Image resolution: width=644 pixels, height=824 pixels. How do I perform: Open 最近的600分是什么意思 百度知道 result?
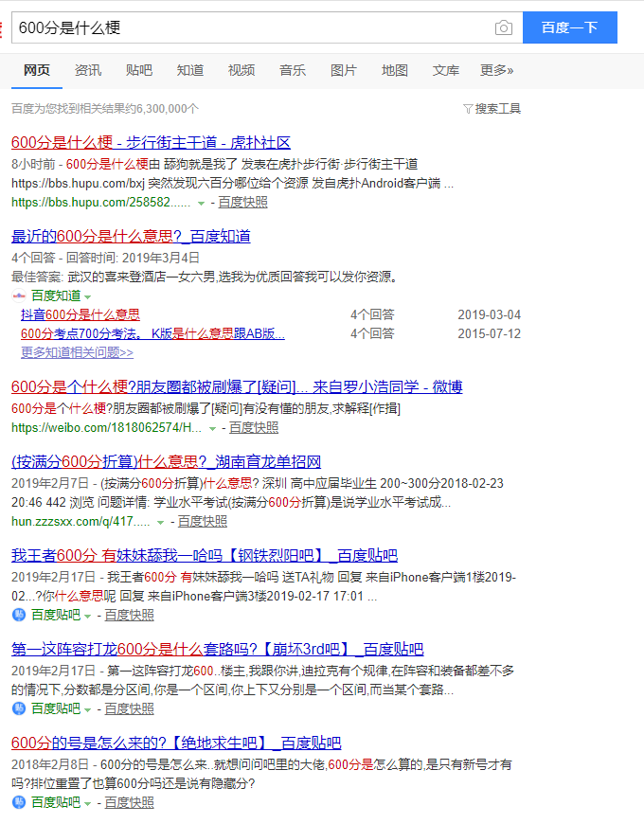(131, 237)
